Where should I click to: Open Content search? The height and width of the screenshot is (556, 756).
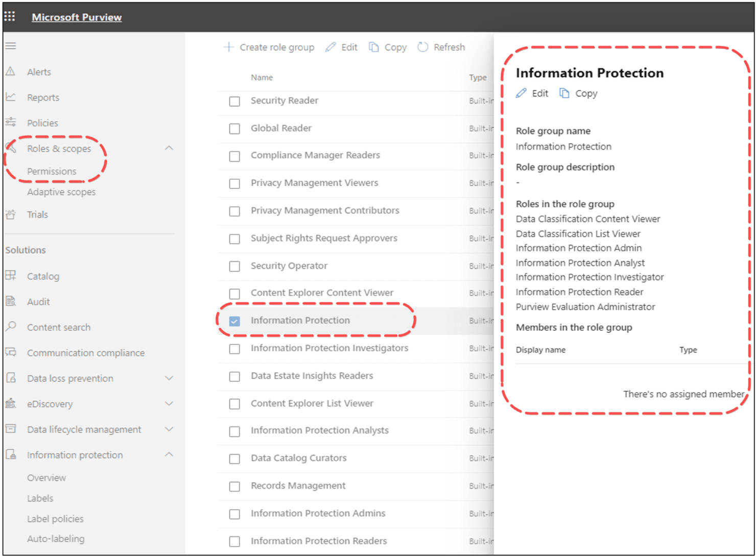click(x=59, y=327)
